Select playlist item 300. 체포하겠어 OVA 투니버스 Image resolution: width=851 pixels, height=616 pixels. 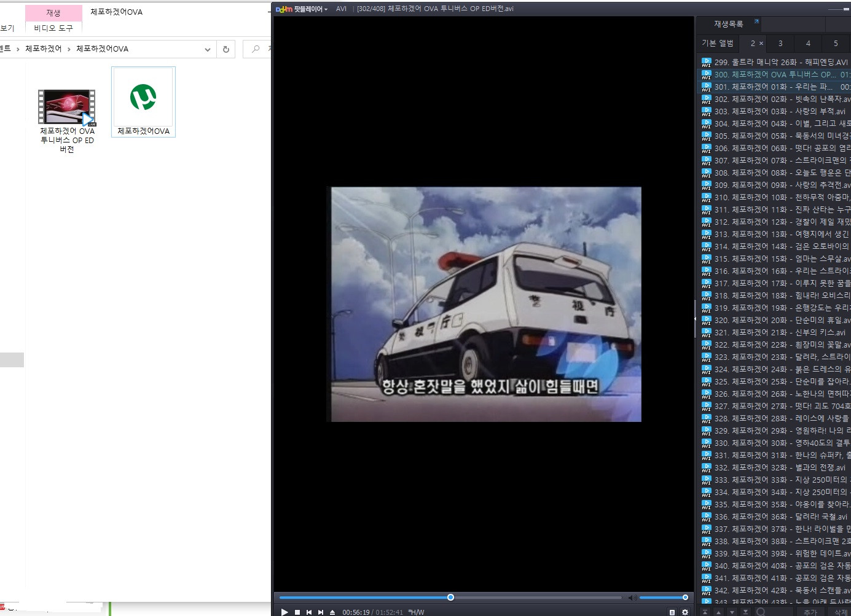point(775,74)
